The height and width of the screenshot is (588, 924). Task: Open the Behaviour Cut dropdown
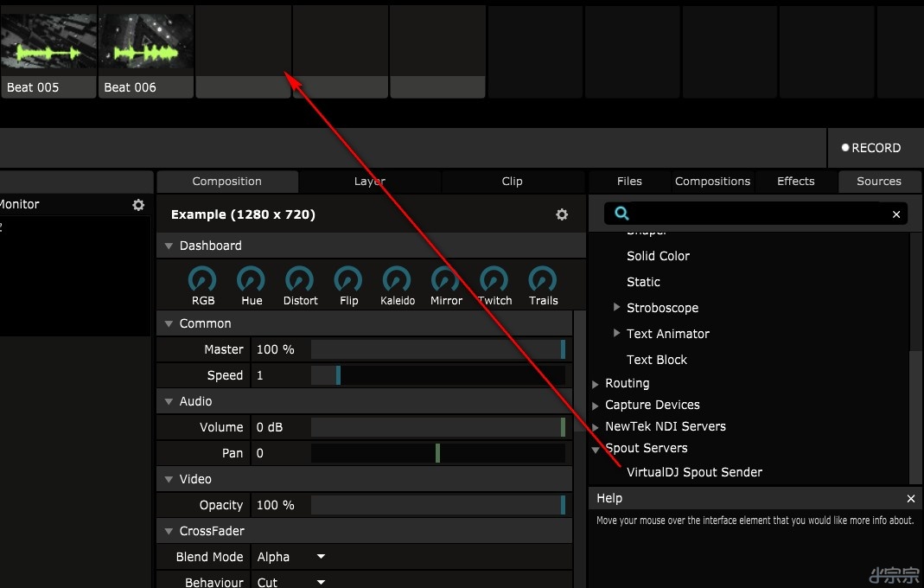coord(290,582)
